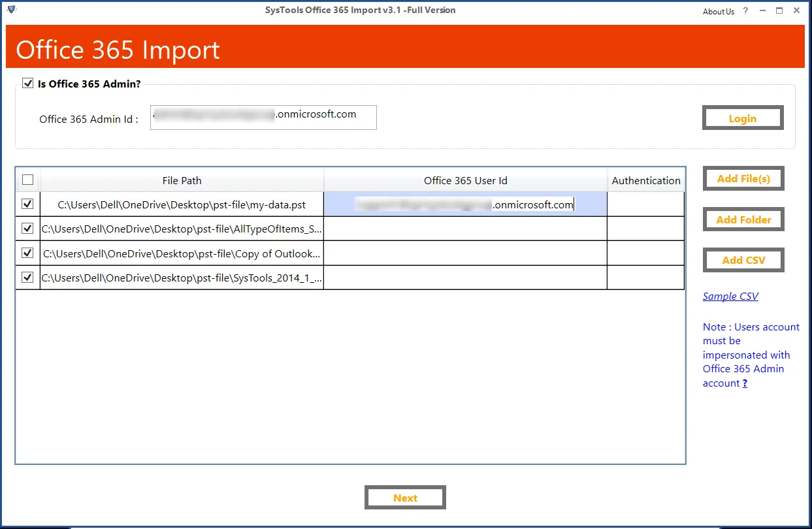Click the Add File(s) button
This screenshot has height=529, width=812.
click(x=743, y=178)
